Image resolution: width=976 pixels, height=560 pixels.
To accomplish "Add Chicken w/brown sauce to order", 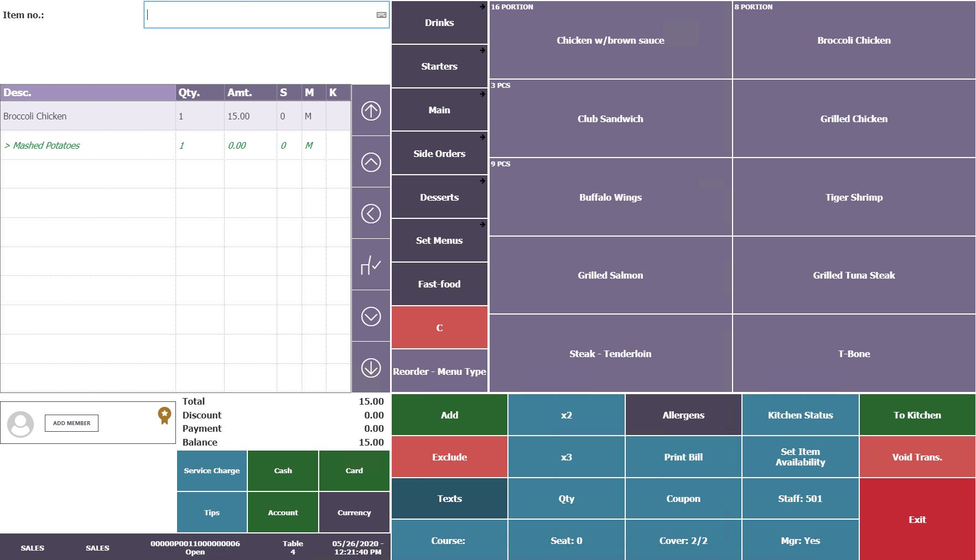I will [x=610, y=40].
